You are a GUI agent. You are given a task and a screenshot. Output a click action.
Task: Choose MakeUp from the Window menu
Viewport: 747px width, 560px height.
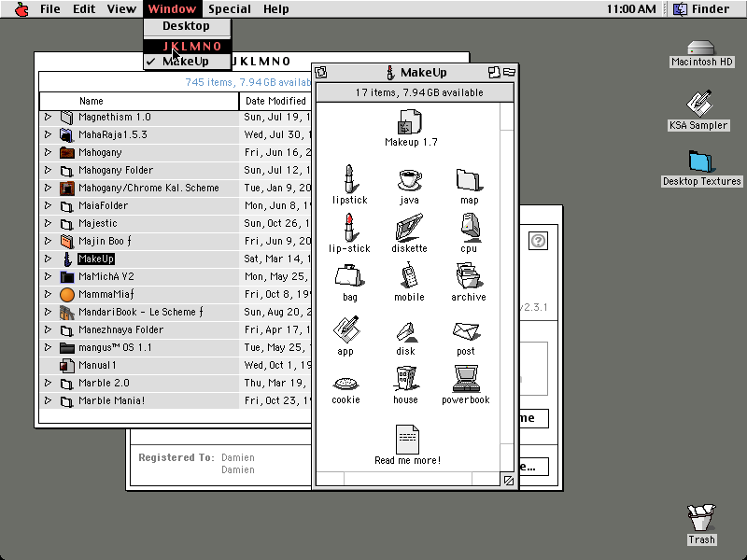[188, 62]
